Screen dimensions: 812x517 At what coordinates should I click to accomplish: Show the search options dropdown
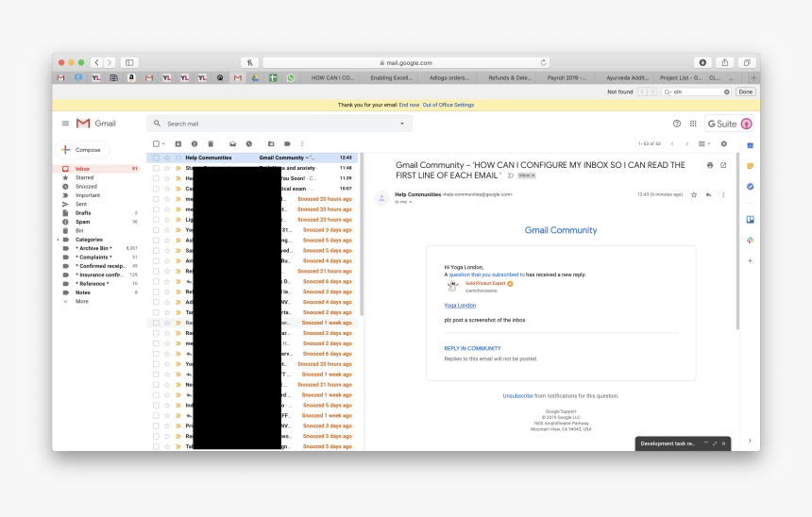tap(402, 124)
